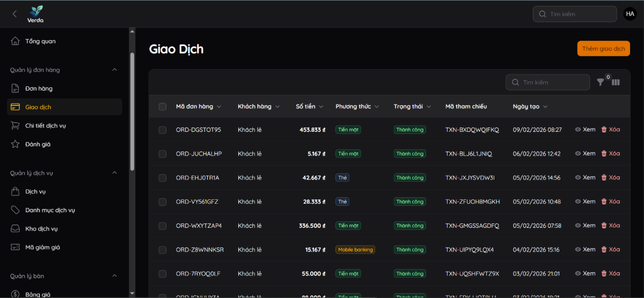This screenshot has height=298, width=644.
Task: Open Giao dịch in the sidebar
Action: 64,107
